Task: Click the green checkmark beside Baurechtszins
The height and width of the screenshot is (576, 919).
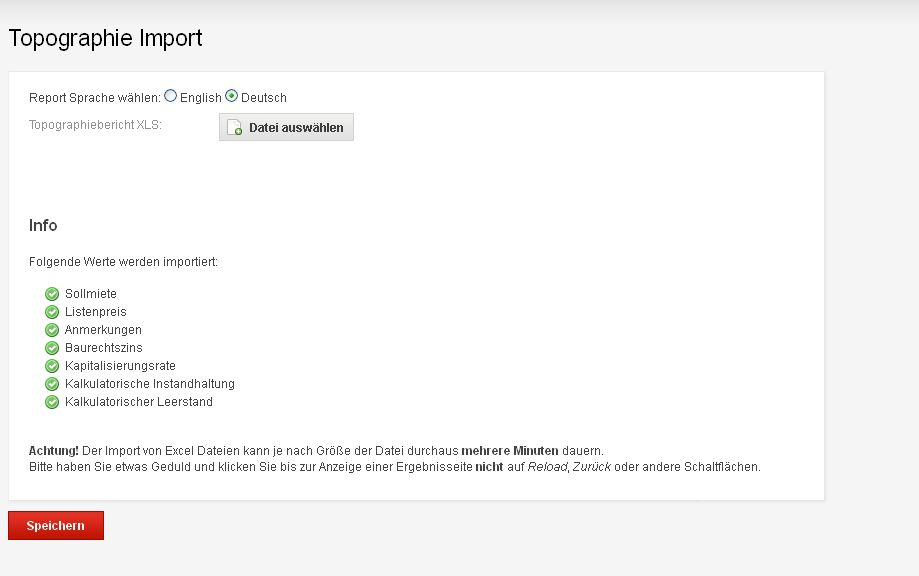Action: pyautogui.click(x=52, y=348)
